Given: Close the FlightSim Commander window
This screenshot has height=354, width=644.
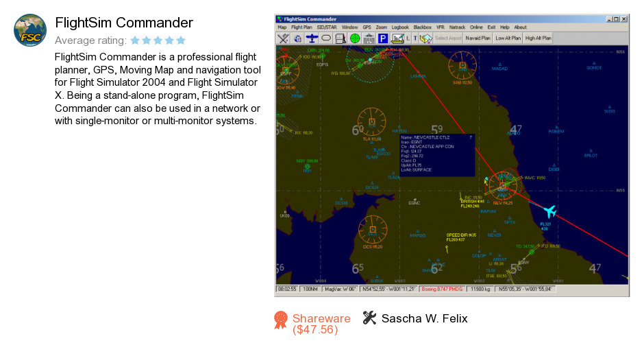Looking at the screenshot, I should click(624, 19).
